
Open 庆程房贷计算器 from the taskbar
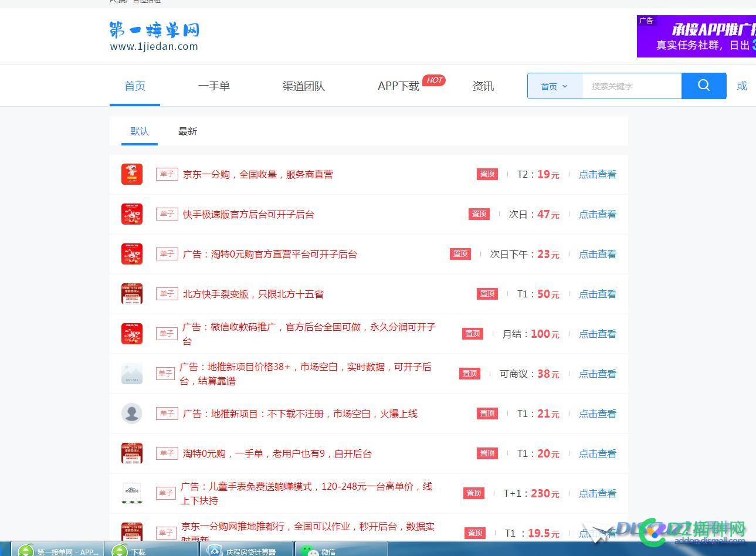(246, 549)
